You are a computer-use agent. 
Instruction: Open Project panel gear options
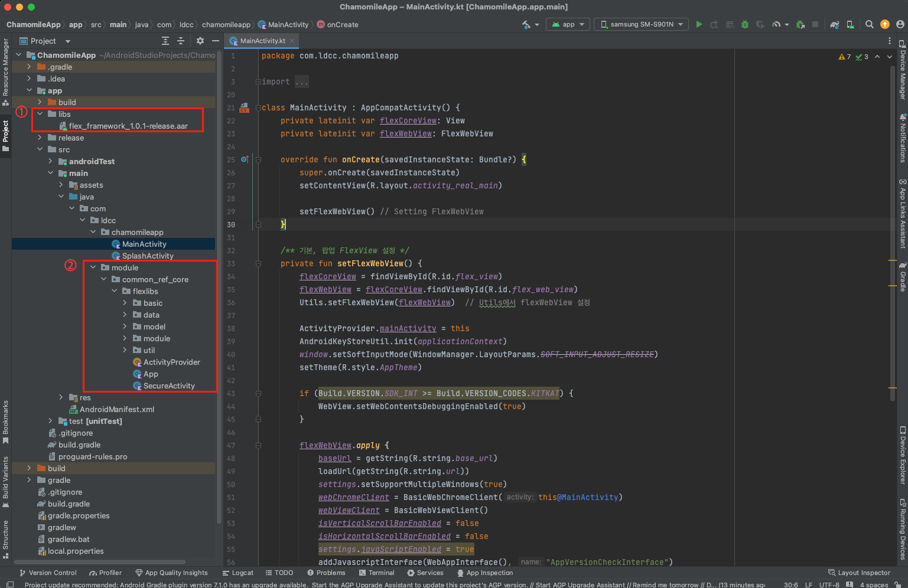click(x=200, y=41)
